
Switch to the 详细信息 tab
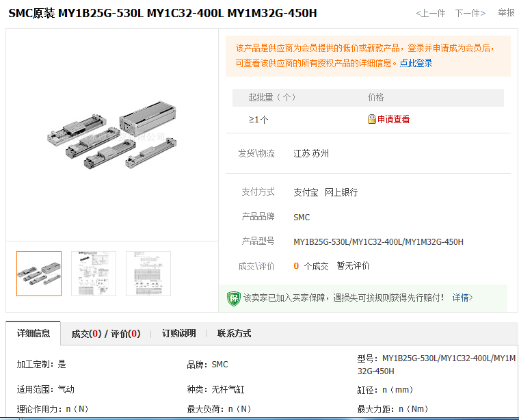34,334
